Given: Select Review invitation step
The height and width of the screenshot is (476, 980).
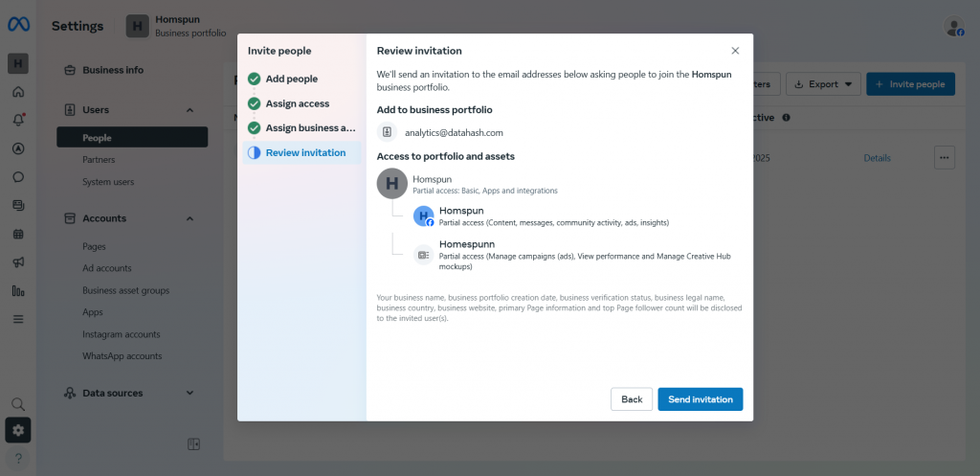Looking at the screenshot, I should 301,152.
